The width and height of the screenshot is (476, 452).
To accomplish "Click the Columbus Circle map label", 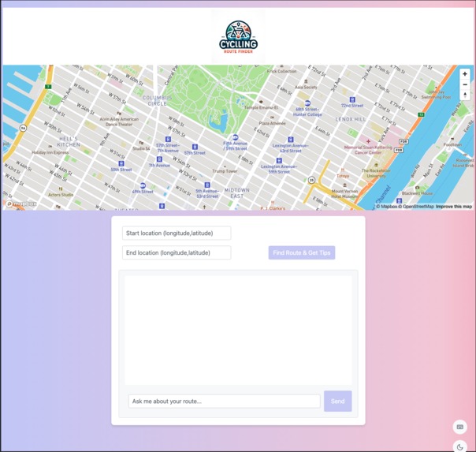I will 158,100.
